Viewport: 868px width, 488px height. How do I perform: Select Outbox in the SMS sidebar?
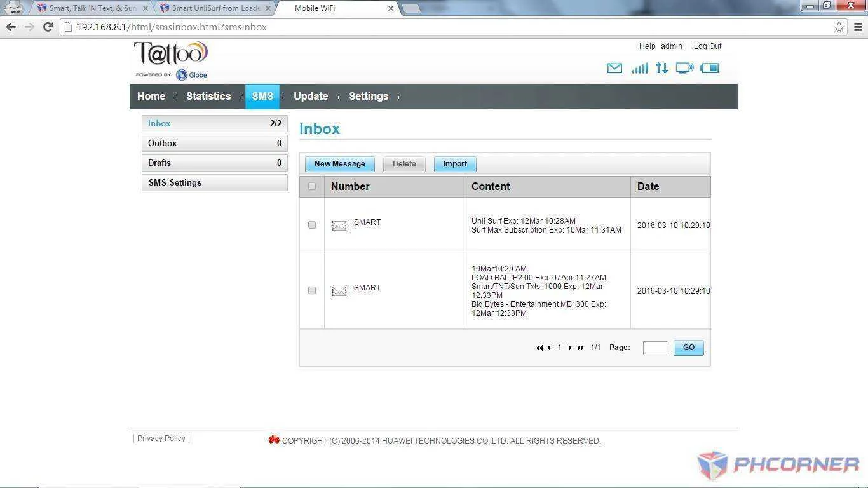point(214,143)
